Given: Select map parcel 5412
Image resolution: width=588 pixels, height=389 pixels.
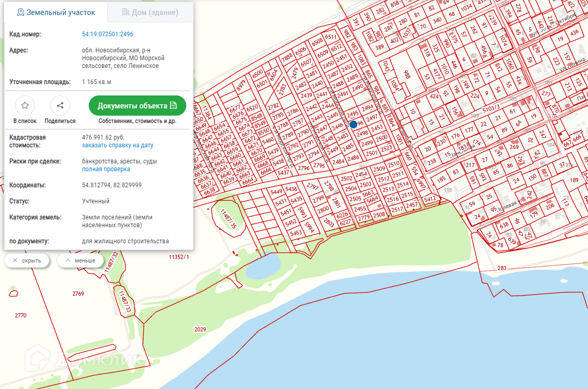Looking at the screenshot, I should (x=430, y=199).
